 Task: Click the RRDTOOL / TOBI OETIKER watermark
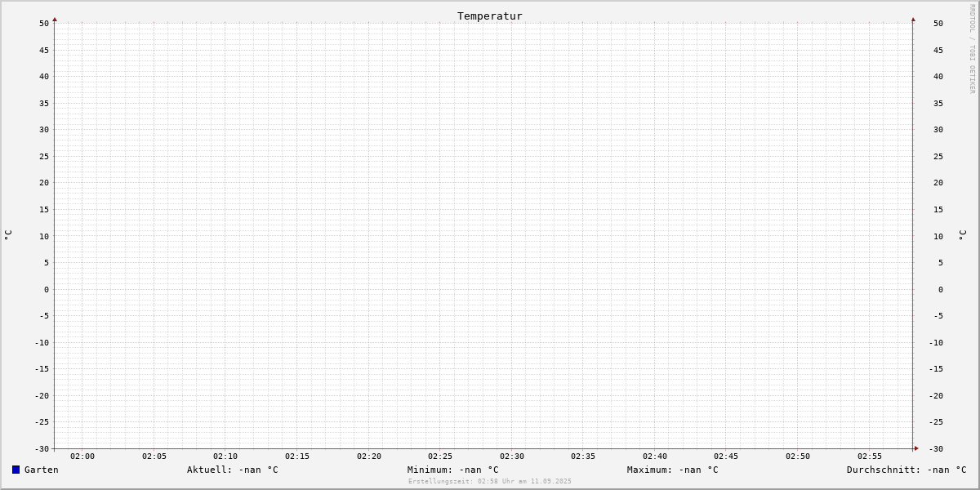(x=972, y=48)
